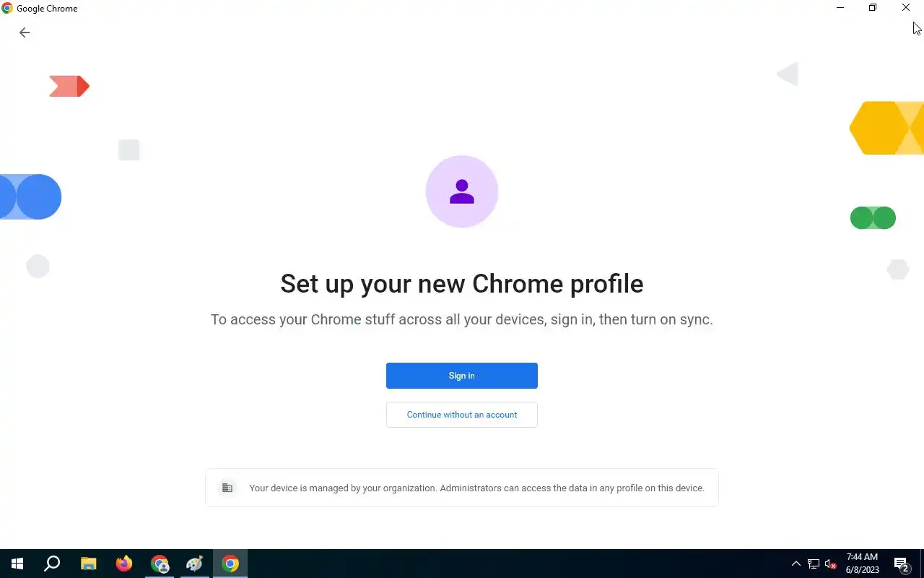Go back using the arrow icon
Image resolution: width=924 pixels, height=578 pixels.
(25, 33)
